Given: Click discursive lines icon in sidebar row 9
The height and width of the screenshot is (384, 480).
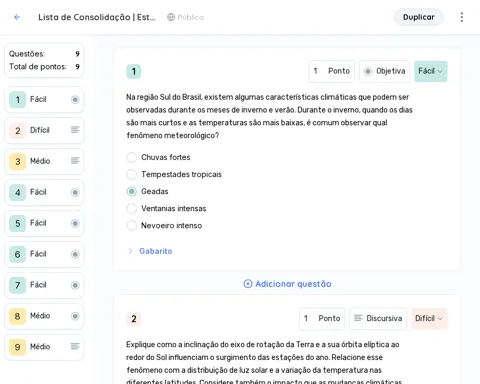Looking at the screenshot, I should click(x=75, y=346).
